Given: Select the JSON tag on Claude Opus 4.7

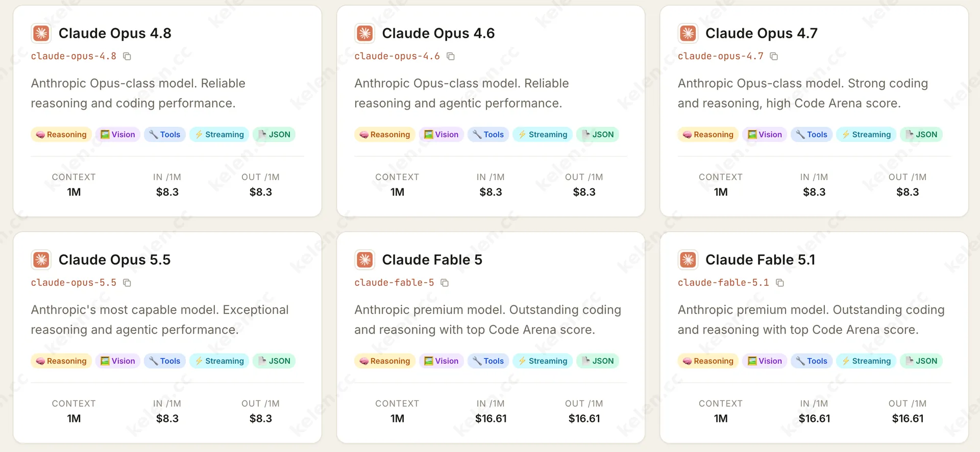Looking at the screenshot, I should [921, 135].
